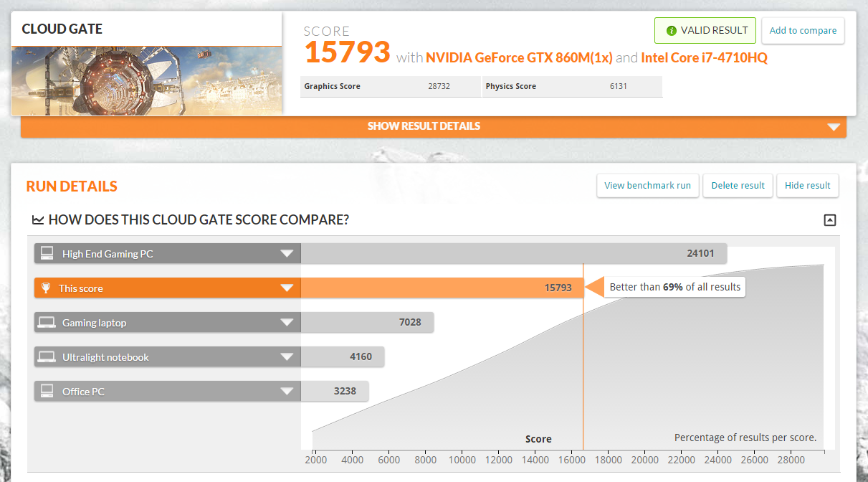The height and width of the screenshot is (482, 868).
Task: Click the Office PC monitor icon
Action: coord(47,391)
